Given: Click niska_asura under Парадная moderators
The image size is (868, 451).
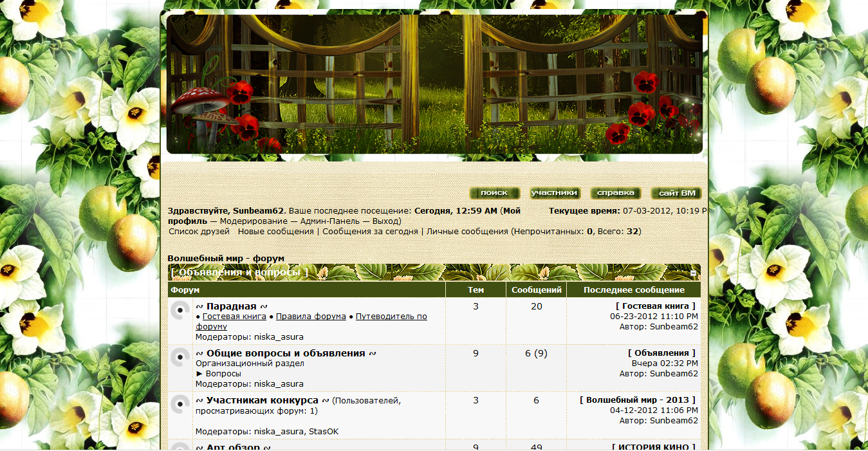Looking at the screenshot, I should click(x=279, y=336).
